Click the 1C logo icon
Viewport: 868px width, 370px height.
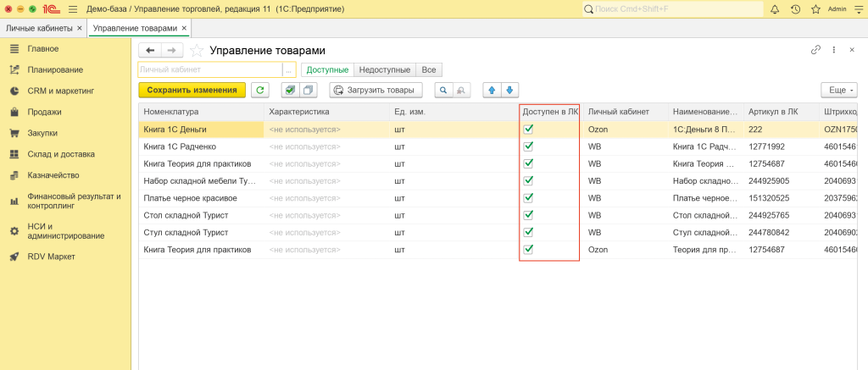(x=53, y=9)
